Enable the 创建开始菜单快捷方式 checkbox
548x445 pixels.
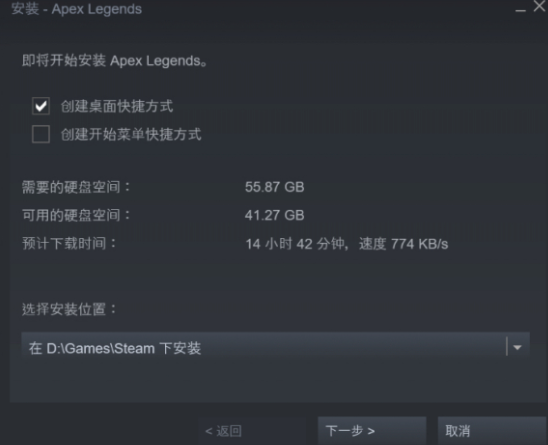(x=41, y=134)
